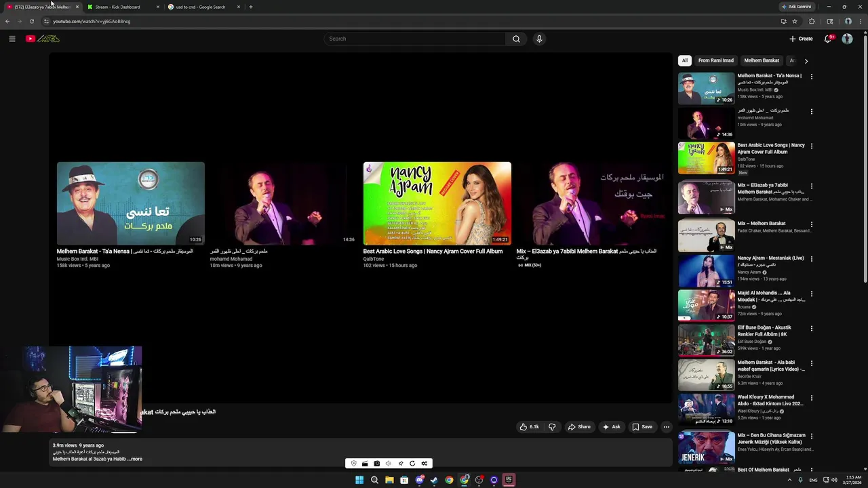This screenshot has width=868, height=488.
Task: Open the Elif Buse Doğan Akustik sidebar thumbnail
Action: (x=707, y=340)
